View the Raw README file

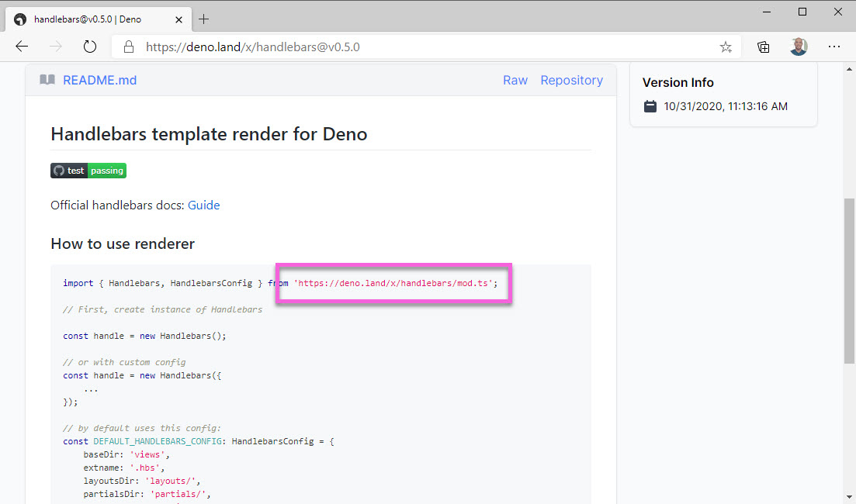tap(515, 80)
